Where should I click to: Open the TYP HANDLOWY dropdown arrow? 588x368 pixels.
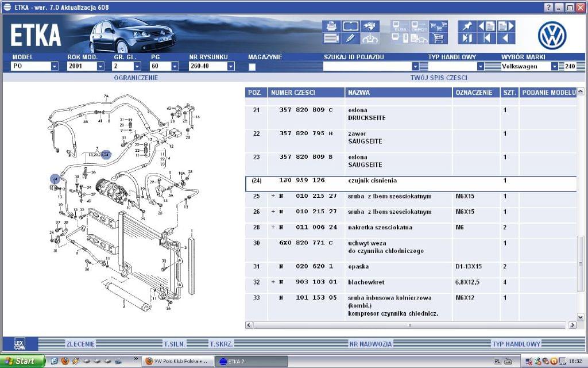(481, 66)
